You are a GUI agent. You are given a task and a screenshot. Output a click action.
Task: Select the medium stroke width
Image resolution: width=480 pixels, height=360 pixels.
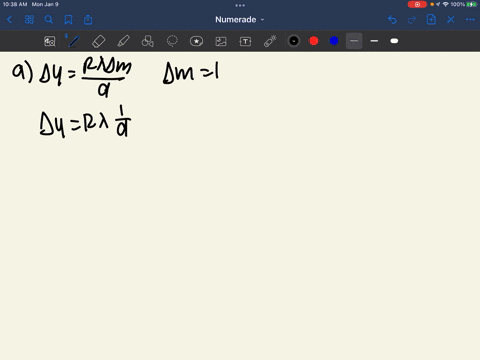374,41
